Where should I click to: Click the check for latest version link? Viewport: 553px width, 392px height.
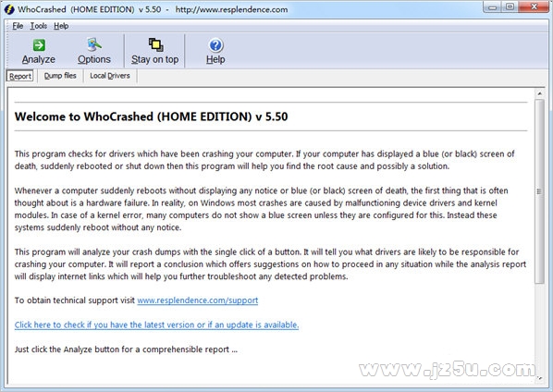click(156, 325)
